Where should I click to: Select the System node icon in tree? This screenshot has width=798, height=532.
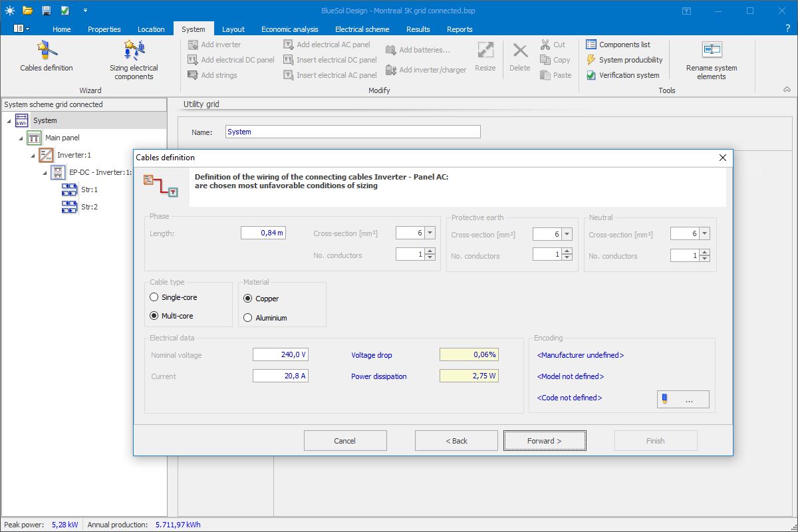pos(22,120)
